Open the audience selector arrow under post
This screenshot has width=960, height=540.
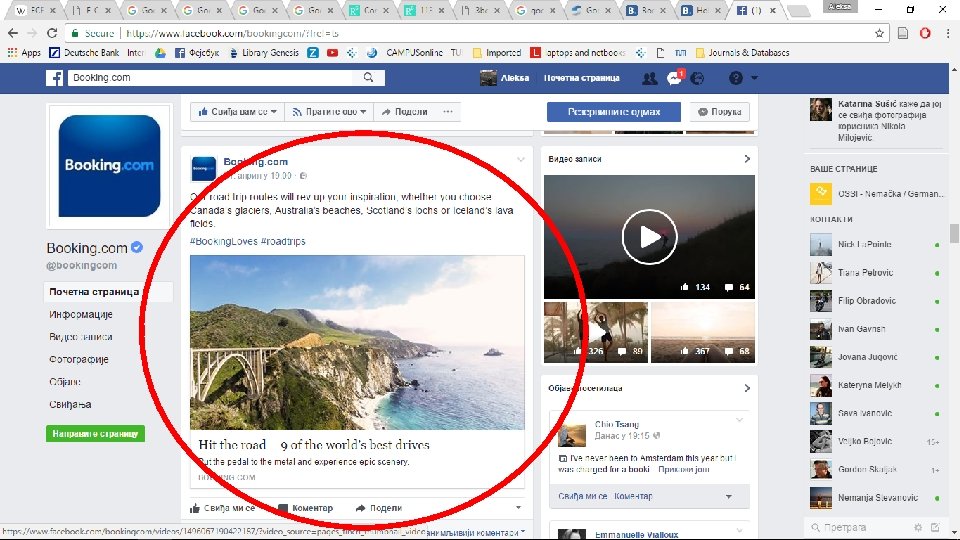tap(519, 508)
